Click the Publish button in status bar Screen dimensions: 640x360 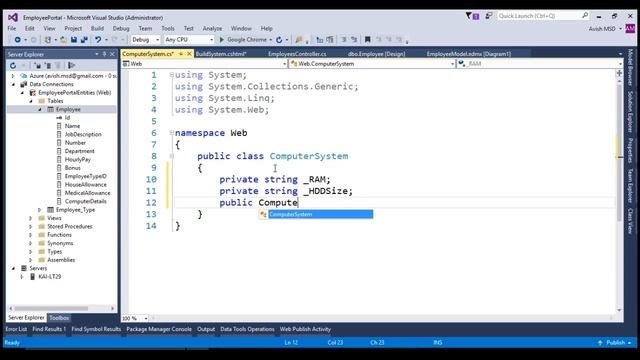(615, 343)
